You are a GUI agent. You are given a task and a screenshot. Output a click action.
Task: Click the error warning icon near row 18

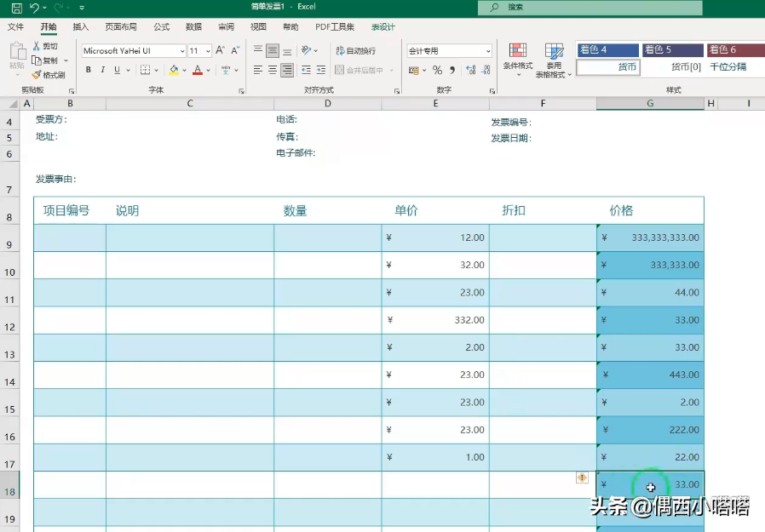582,478
